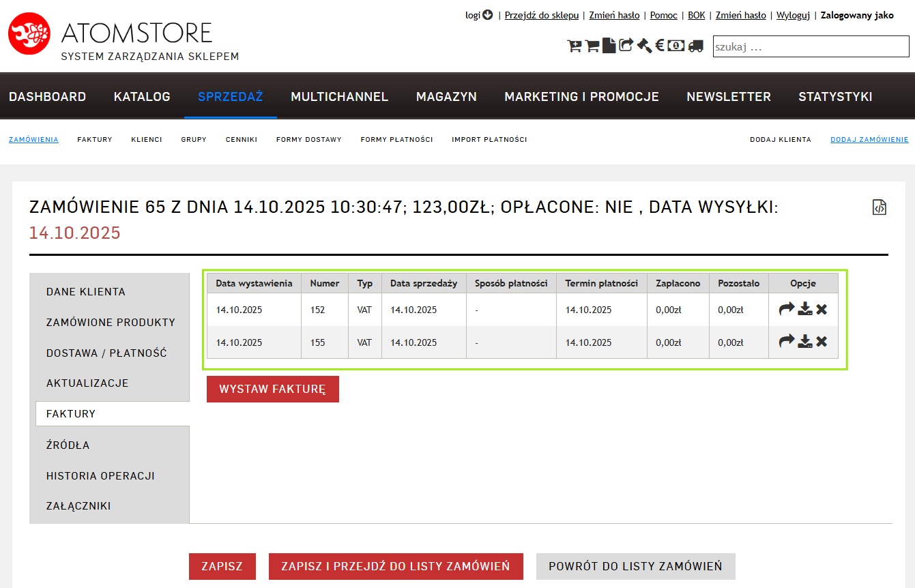Open the Magazyn main menu
The width and height of the screenshot is (915, 588).
point(446,97)
